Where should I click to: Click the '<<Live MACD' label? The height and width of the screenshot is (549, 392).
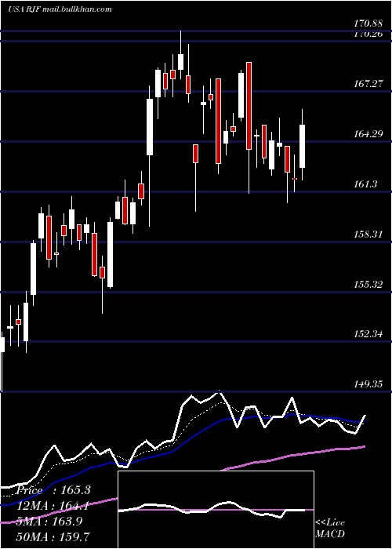tap(330, 528)
